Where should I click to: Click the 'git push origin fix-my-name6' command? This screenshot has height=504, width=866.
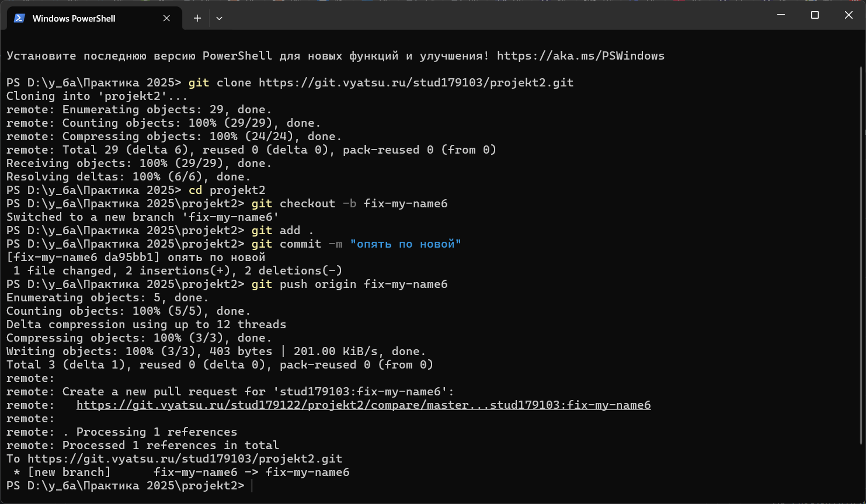click(x=349, y=284)
